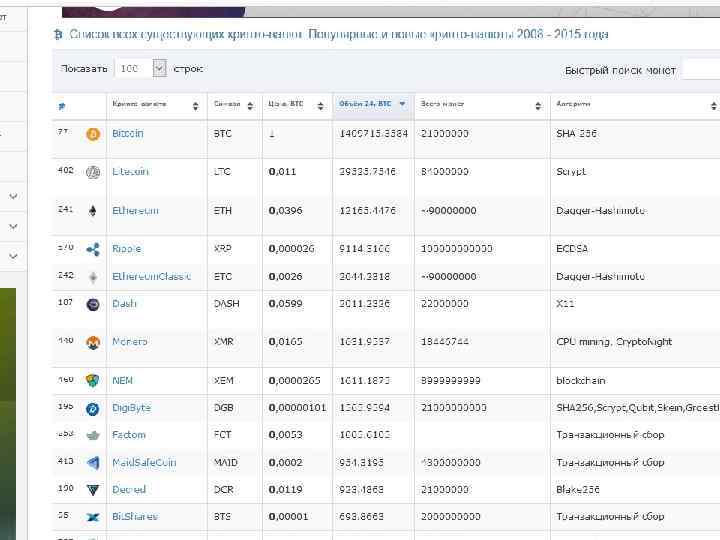The width and height of the screenshot is (720, 540).
Task: Click the Ripple logo icon
Action: click(93, 249)
